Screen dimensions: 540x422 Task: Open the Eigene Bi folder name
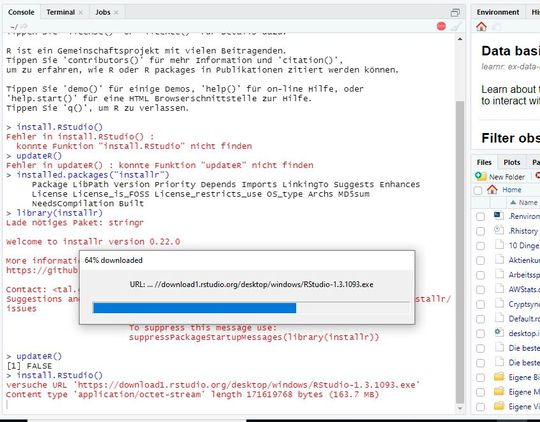click(x=524, y=377)
